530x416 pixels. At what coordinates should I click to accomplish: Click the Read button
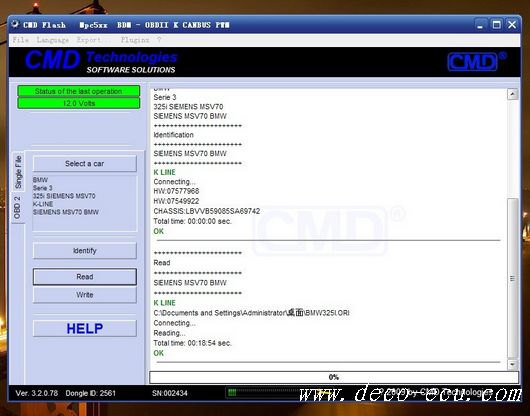point(85,277)
